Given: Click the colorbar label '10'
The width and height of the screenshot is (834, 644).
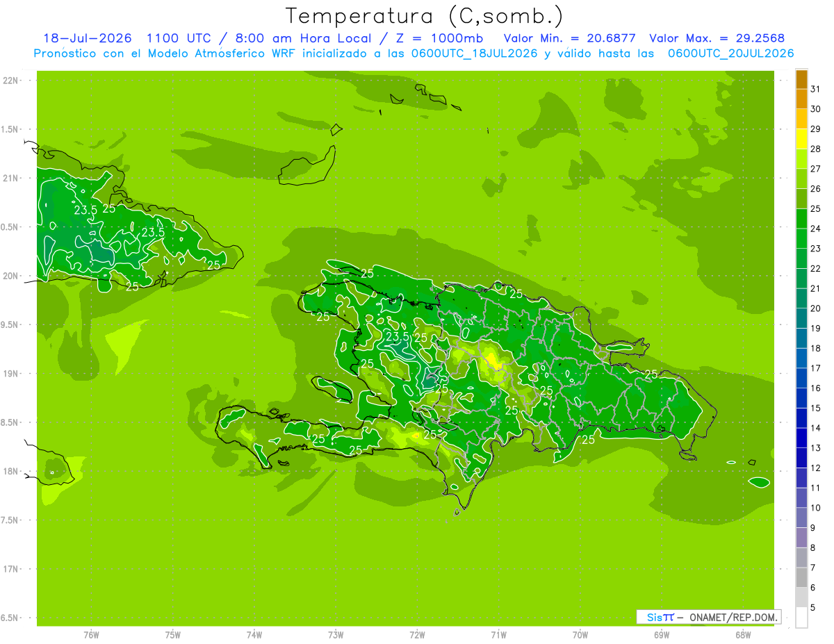Looking at the screenshot, I should tap(816, 508).
